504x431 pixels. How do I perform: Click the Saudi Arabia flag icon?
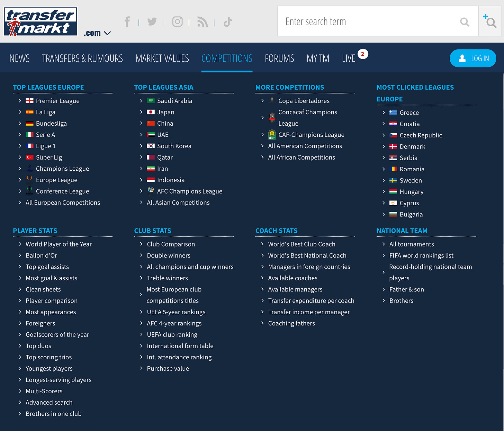tap(151, 101)
